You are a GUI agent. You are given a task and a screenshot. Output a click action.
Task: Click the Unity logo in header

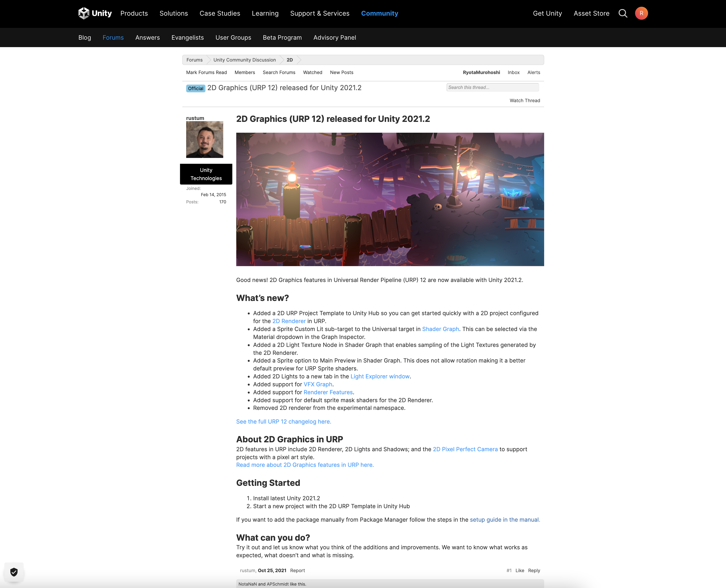coord(95,13)
